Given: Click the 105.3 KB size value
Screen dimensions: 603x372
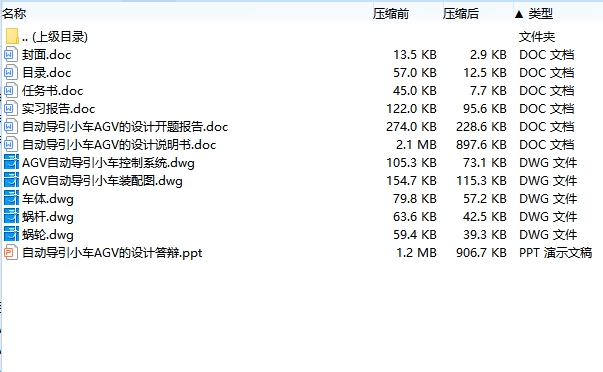Looking at the screenshot, I should click(411, 163).
